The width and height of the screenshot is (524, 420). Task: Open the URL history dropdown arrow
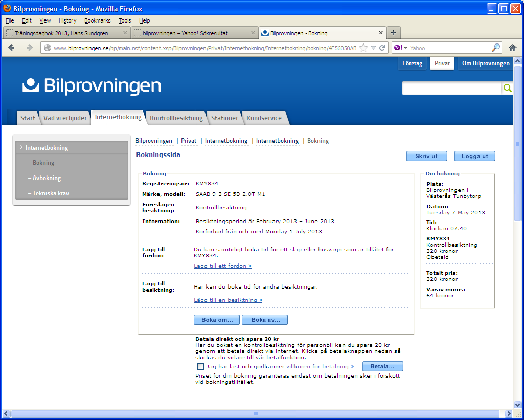[373, 48]
